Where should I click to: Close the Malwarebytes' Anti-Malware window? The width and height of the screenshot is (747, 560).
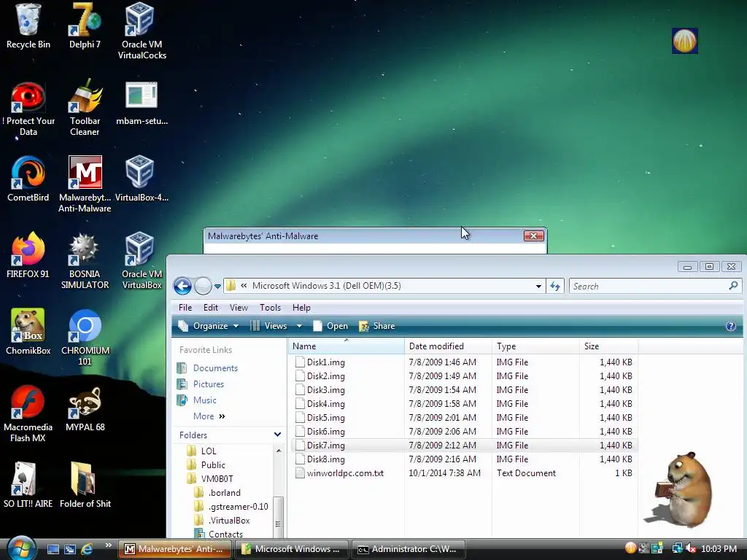(533, 236)
